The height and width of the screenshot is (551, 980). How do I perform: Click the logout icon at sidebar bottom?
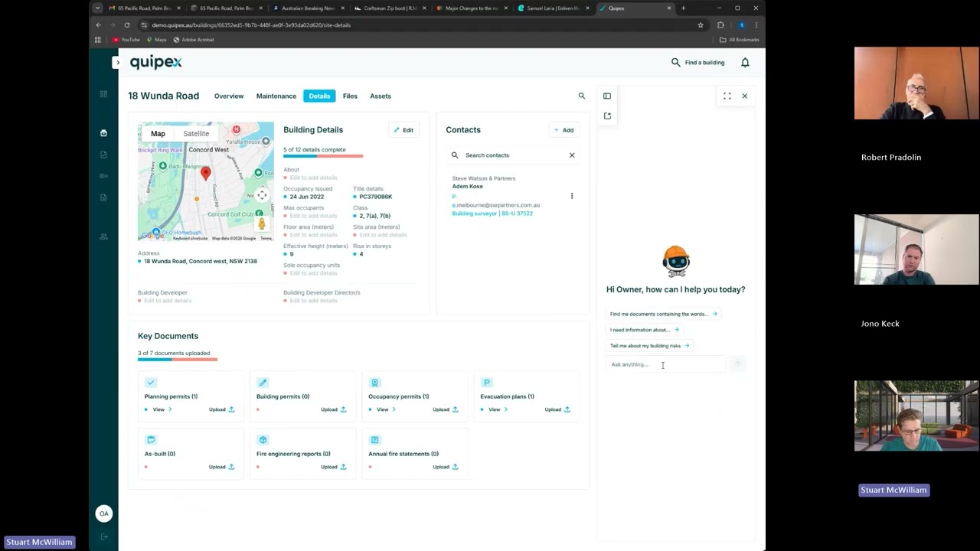(104, 536)
